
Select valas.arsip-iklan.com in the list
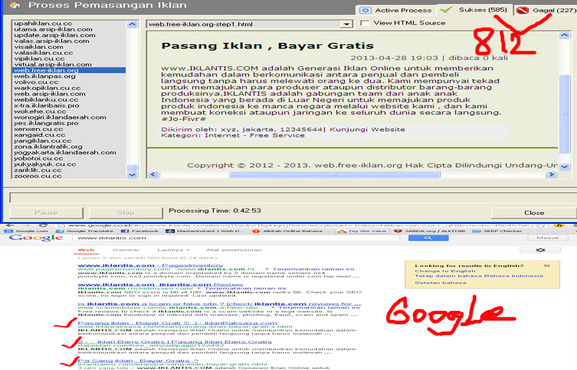click(52, 41)
